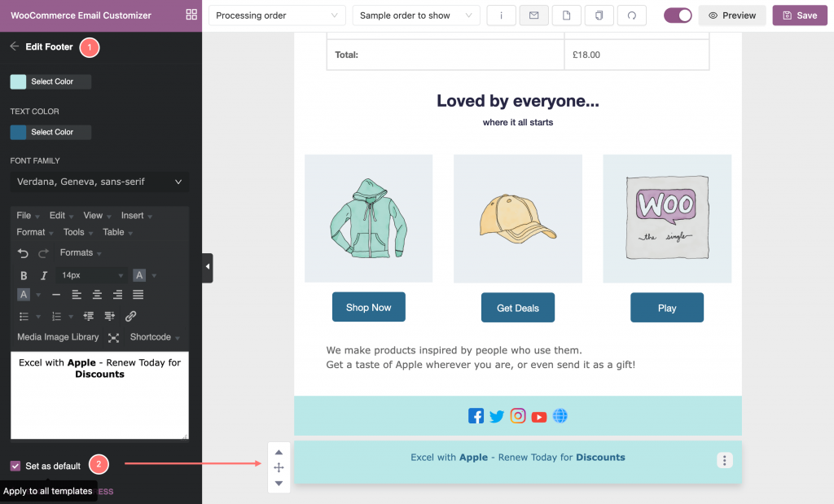Open Tools menu in editor
The height and width of the screenshot is (504, 834).
click(x=77, y=232)
